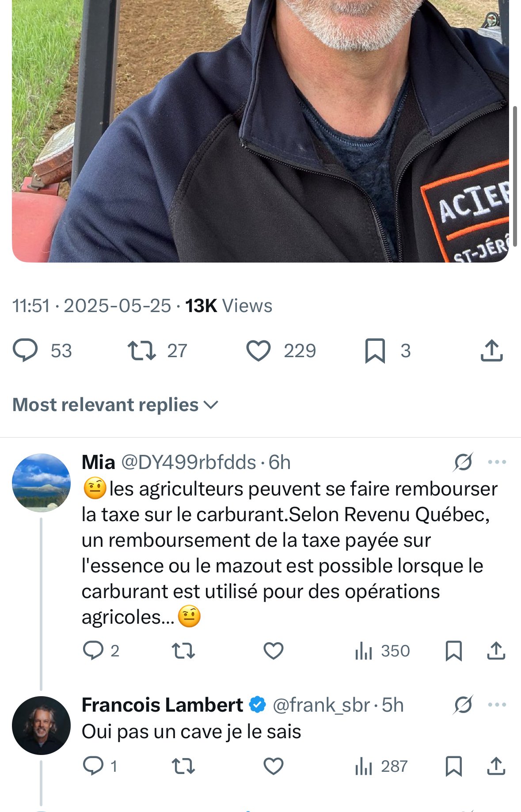Share Mia's reply
This screenshot has width=521, height=812.
click(496, 651)
